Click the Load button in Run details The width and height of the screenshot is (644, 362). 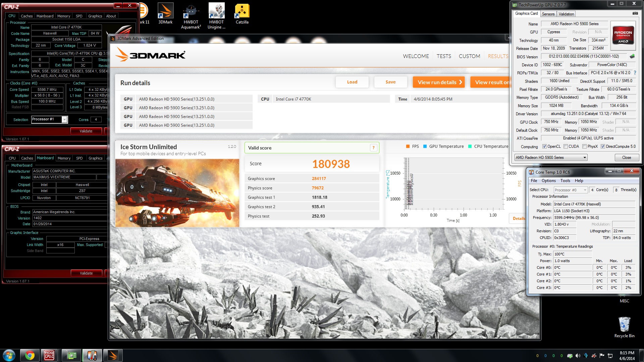(352, 82)
